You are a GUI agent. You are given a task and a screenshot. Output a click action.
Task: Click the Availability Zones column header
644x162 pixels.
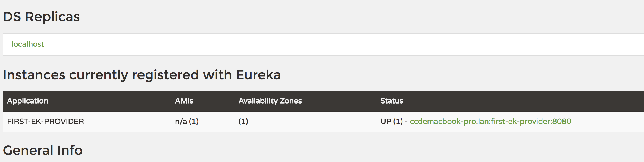tap(270, 101)
